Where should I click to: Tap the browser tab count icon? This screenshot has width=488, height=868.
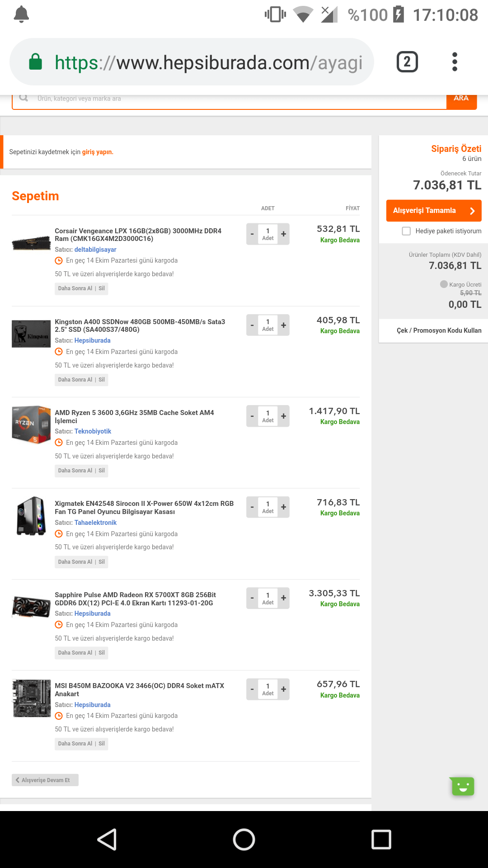coord(407,62)
